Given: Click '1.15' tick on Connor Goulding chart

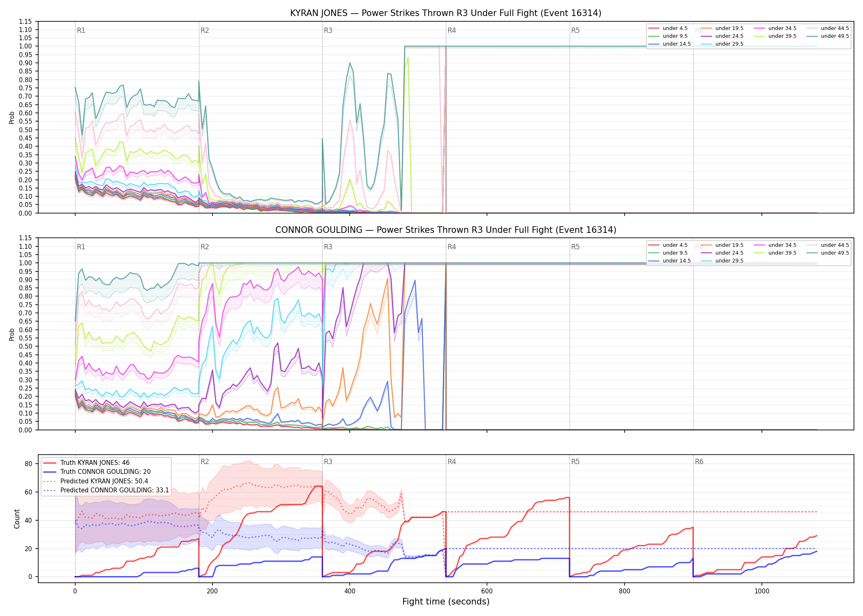Looking at the screenshot, I should (x=25, y=238).
